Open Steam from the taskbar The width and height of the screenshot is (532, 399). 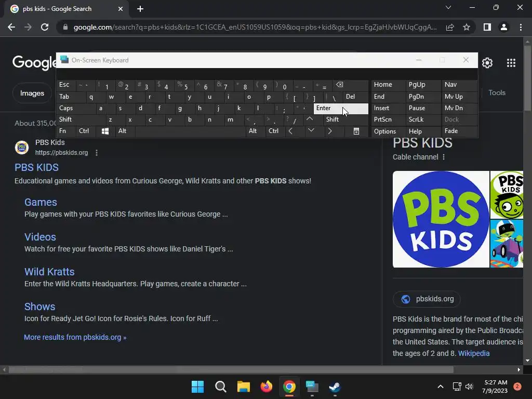(x=335, y=387)
